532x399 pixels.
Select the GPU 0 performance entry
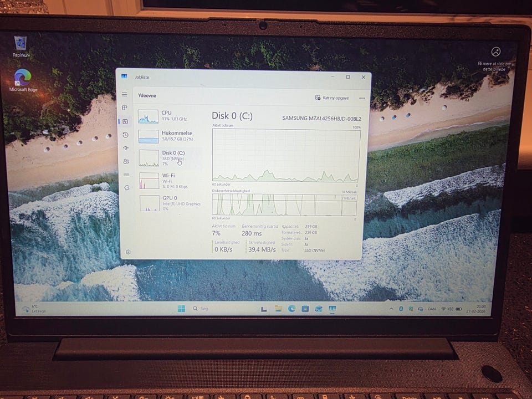pyautogui.click(x=170, y=203)
